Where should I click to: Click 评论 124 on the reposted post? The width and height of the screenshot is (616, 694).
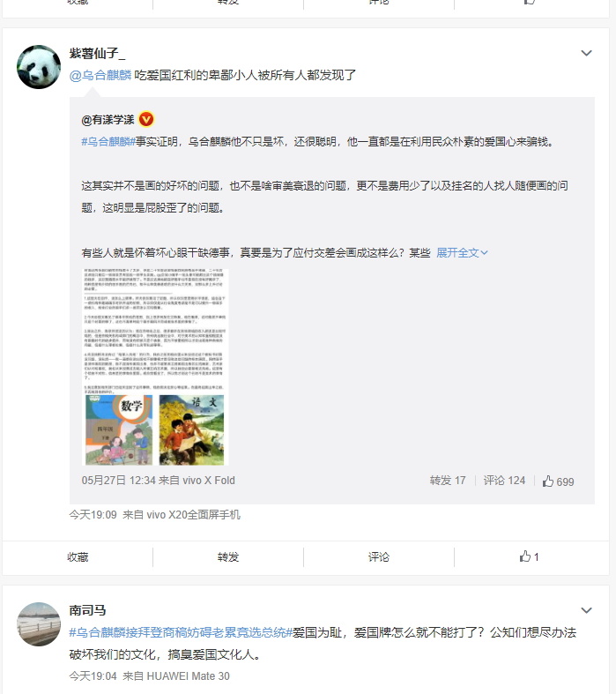504,481
